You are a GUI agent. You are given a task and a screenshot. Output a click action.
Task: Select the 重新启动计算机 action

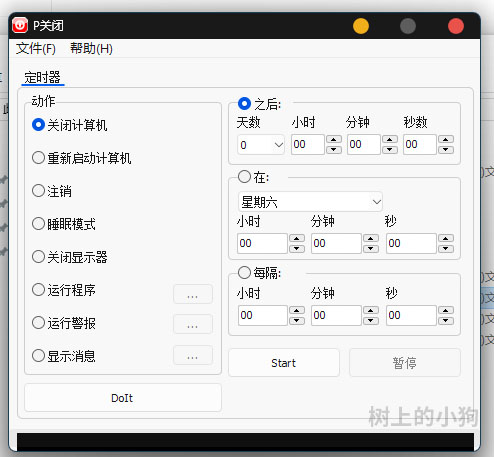81,158
